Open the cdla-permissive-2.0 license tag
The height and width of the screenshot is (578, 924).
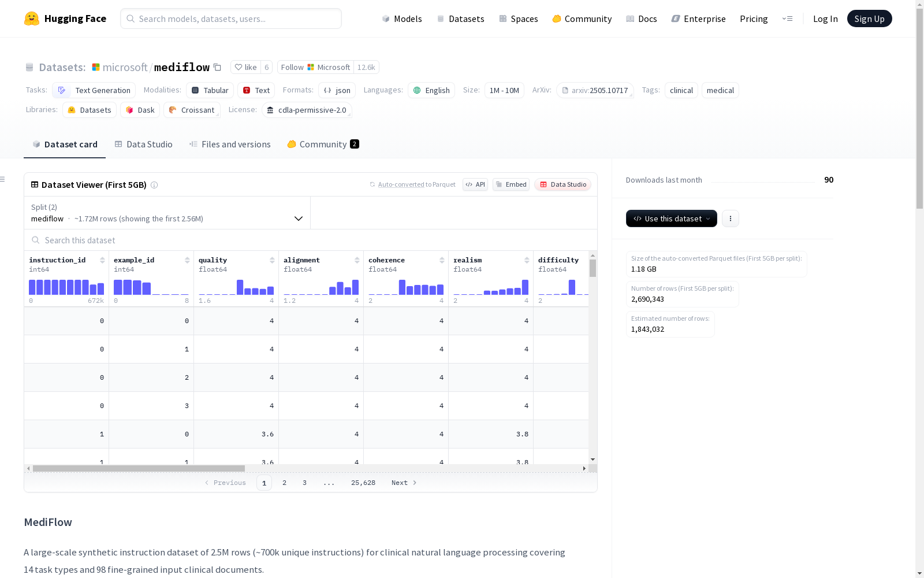point(307,110)
